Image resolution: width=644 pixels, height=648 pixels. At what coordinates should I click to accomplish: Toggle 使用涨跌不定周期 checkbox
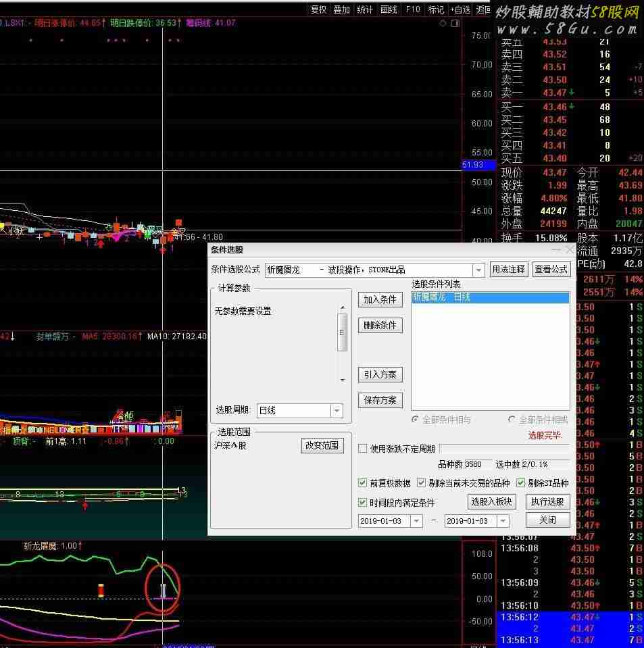(362, 449)
